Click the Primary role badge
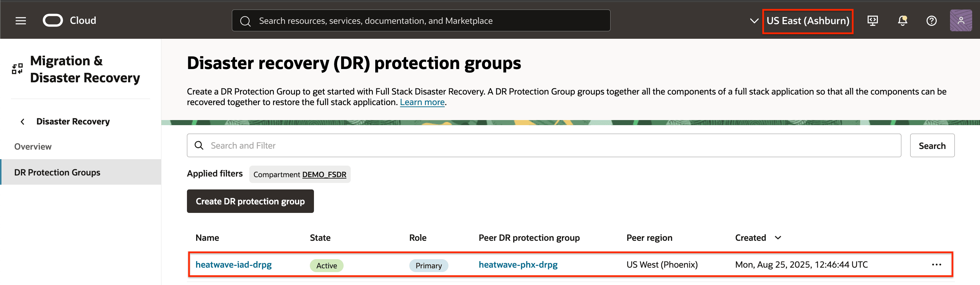The image size is (980, 285). coord(428,266)
